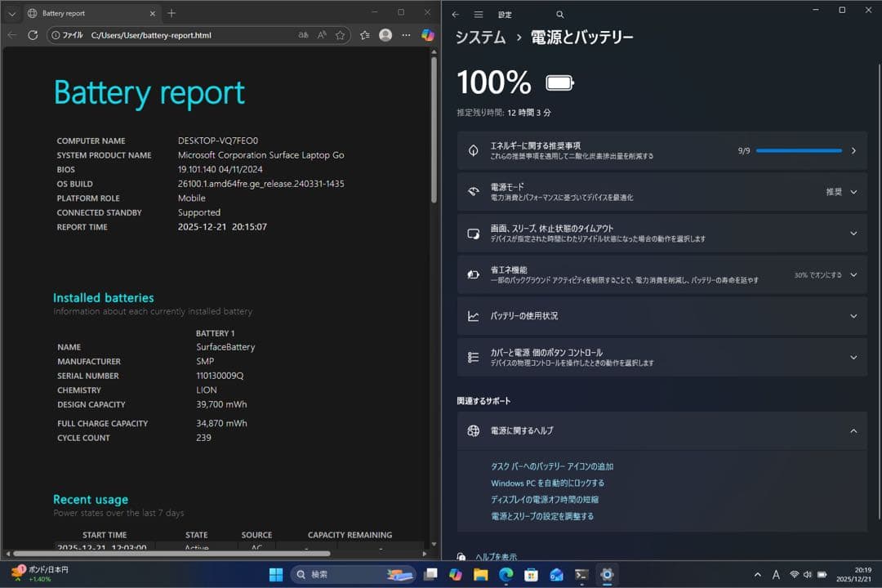The height and width of the screenshot is (588, 882).
Task: Collapse the 電源に関するヘルプ section
Action: (x=853, y=430)
